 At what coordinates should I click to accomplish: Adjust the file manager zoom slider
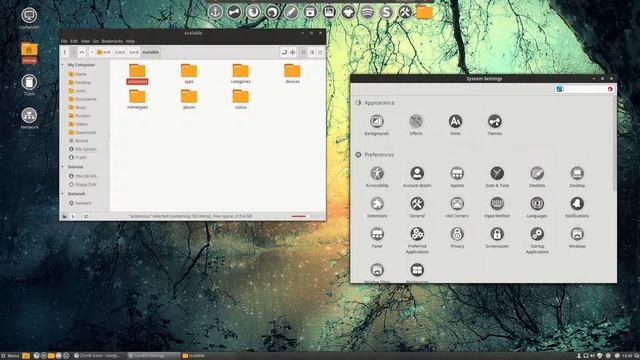click(x=300, y=216)
